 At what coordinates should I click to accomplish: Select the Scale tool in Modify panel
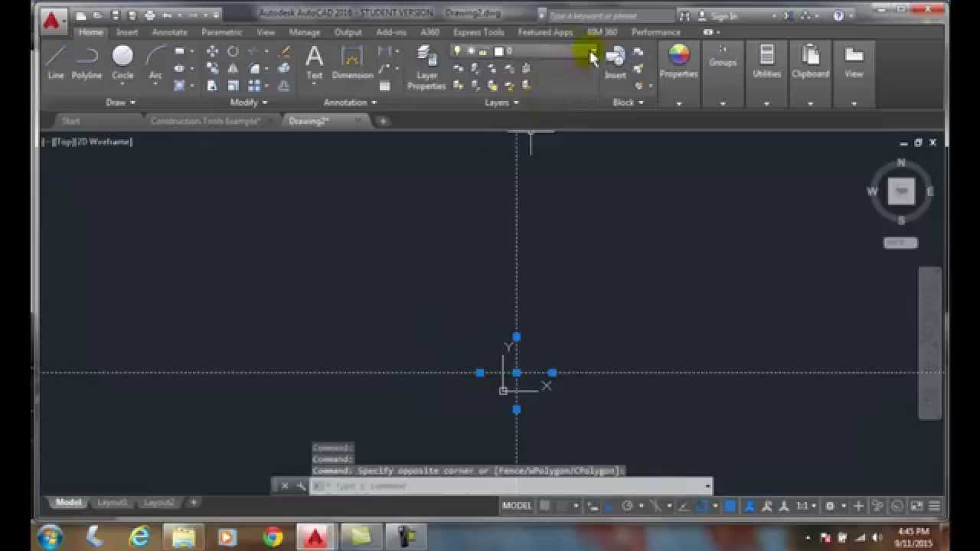coord(233,86)
